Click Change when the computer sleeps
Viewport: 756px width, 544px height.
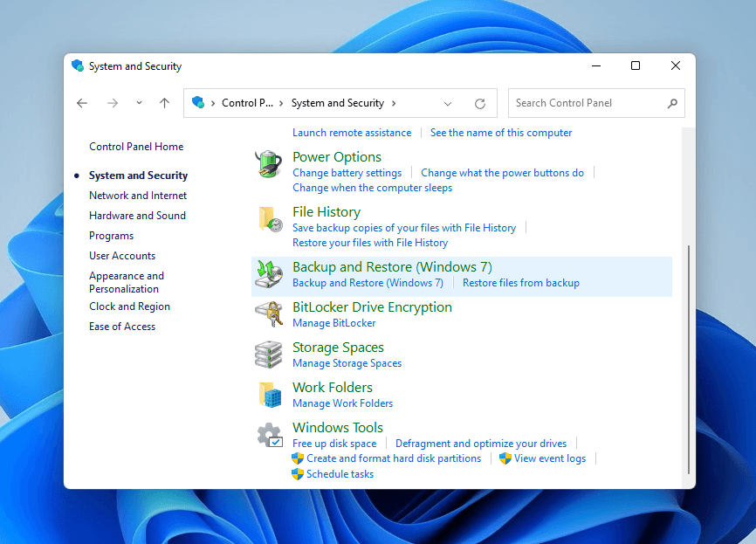tap(372, 188)
